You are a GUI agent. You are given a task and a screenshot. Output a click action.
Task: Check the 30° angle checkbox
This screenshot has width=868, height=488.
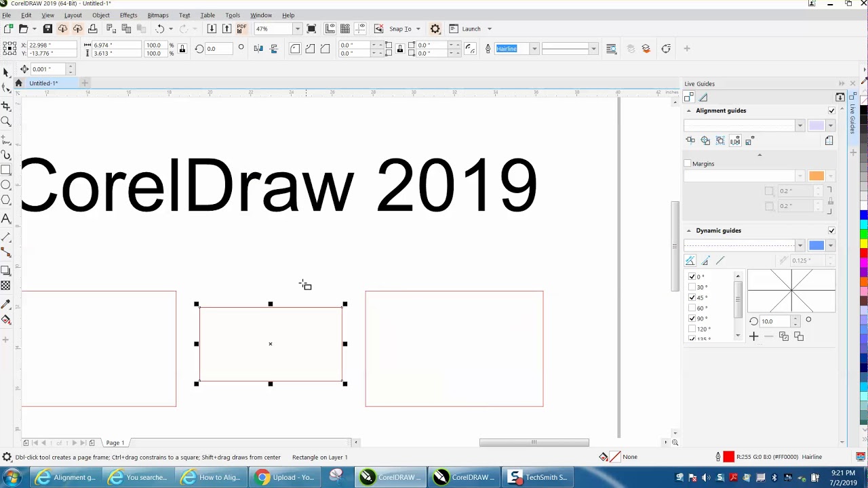pos(692,287)
